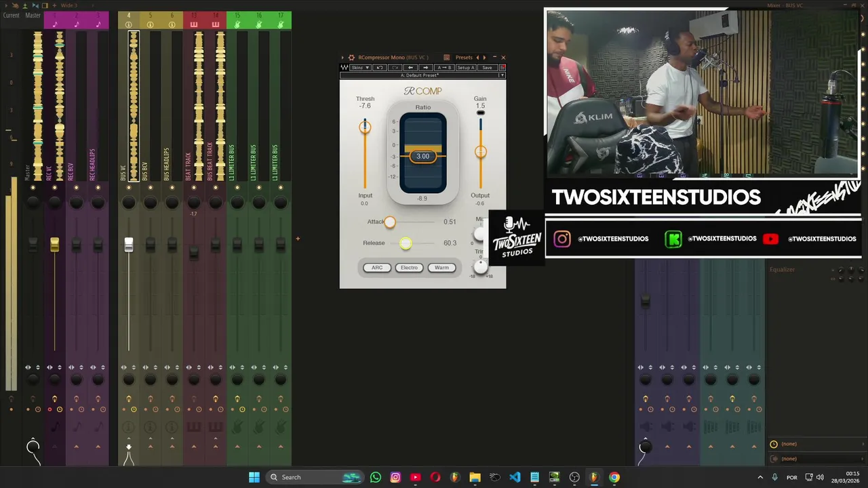Open mixer menu arrow at top left
Viewport: 868px width, 488px height.
pyautogui.click(x=7, y=5)
